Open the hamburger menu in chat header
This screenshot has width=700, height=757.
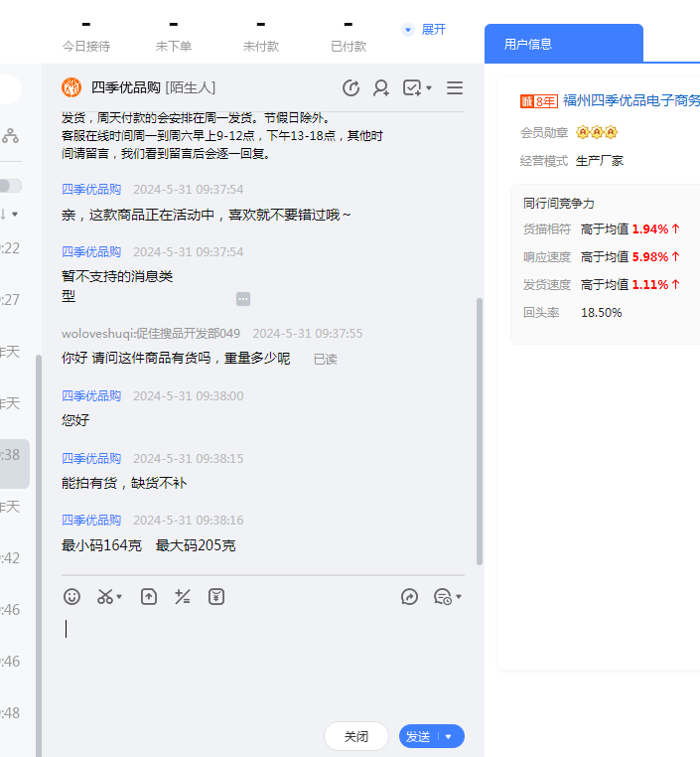455,88
